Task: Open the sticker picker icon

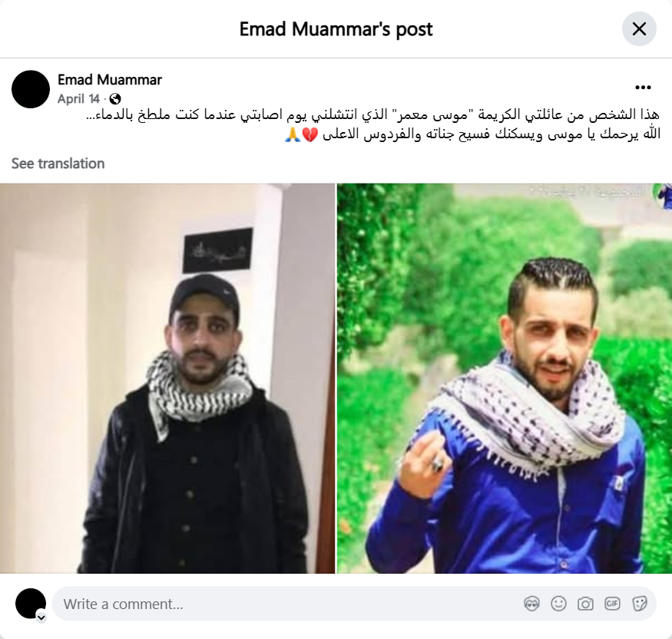Action: (640, 604)
